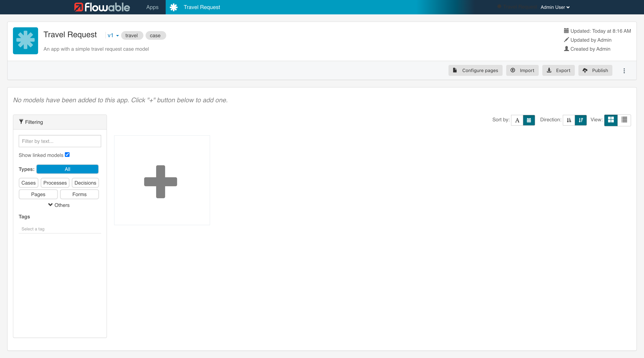This screenshot has width=644, height=358.
Task: Open the three-dot more actions menu
Action: pos(624,71)
